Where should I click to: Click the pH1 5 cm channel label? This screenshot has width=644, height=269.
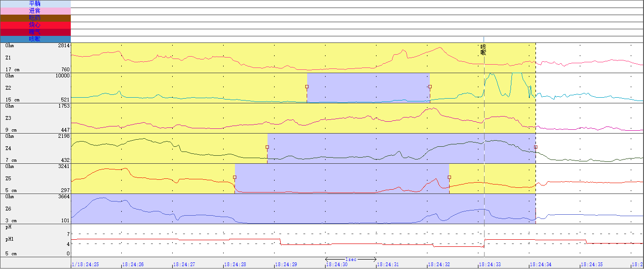click(x=9, y=240)
